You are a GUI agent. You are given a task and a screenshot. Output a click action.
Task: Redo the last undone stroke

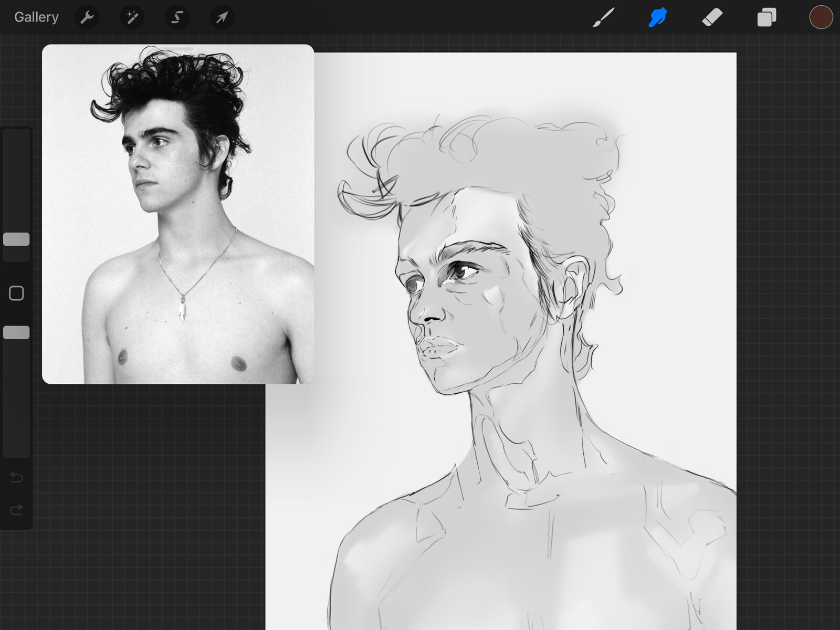pos(16,510)
